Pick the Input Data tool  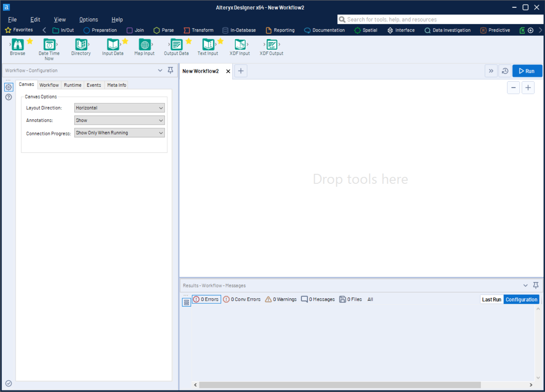[112, 45]
